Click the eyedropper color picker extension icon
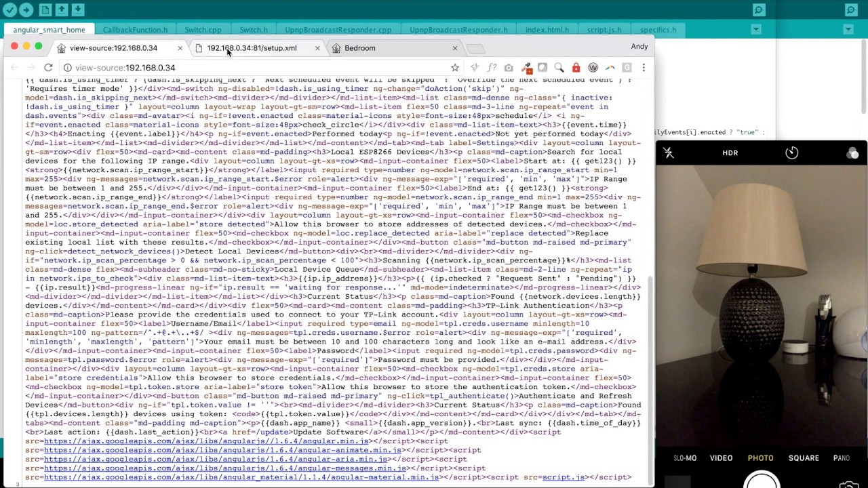 [x=526, y=68]
